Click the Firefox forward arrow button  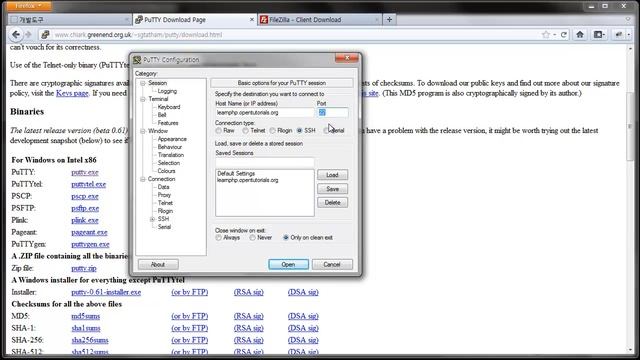(x=28, y=35)
